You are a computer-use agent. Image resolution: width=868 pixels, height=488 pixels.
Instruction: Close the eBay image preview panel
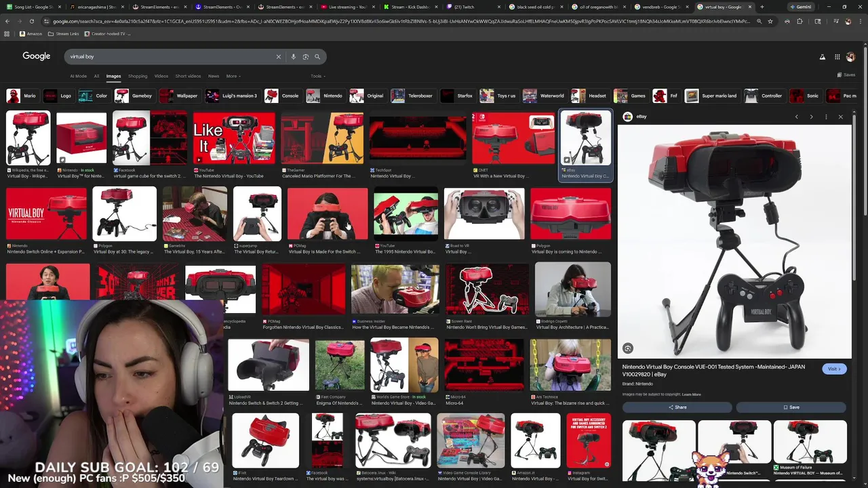click(841, 117)
